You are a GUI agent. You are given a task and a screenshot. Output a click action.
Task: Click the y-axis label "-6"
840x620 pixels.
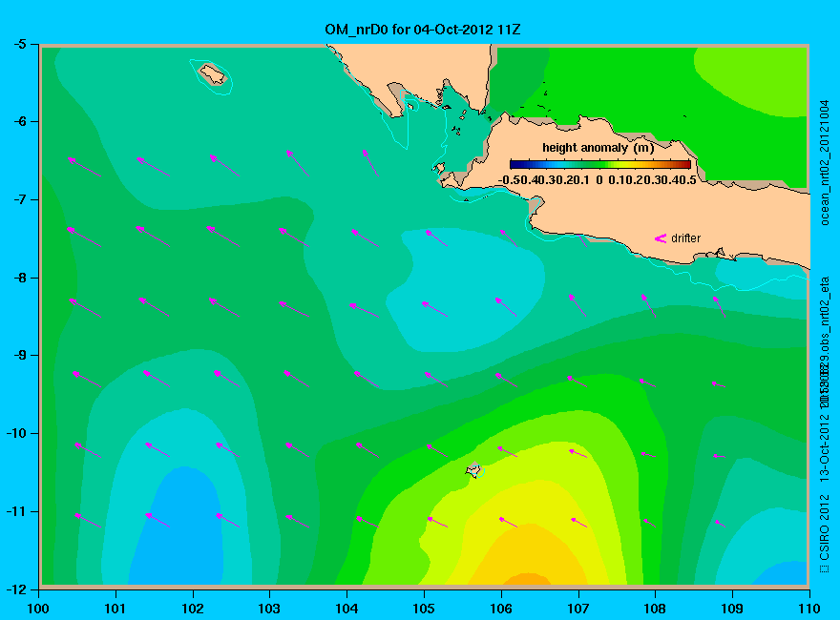19,121
